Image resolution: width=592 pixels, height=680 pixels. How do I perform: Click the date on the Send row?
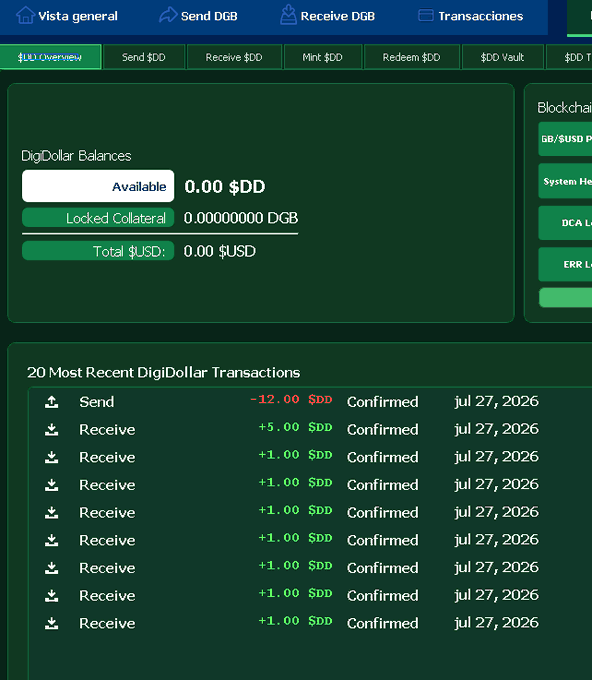point(497,402)
